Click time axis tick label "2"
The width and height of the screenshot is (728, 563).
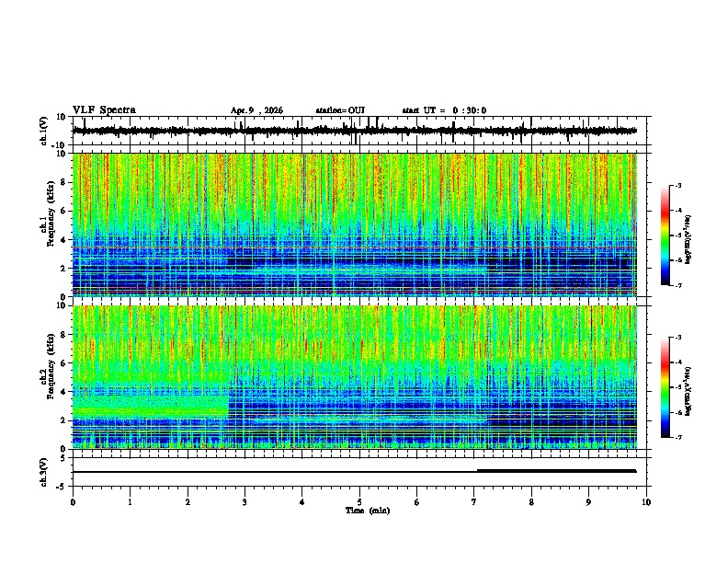pos(188,502)
